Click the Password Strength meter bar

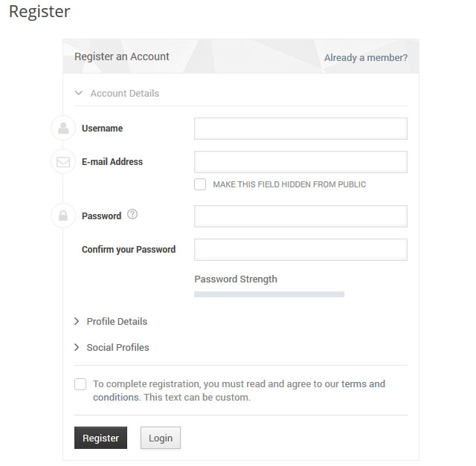[x=269, y=294]
